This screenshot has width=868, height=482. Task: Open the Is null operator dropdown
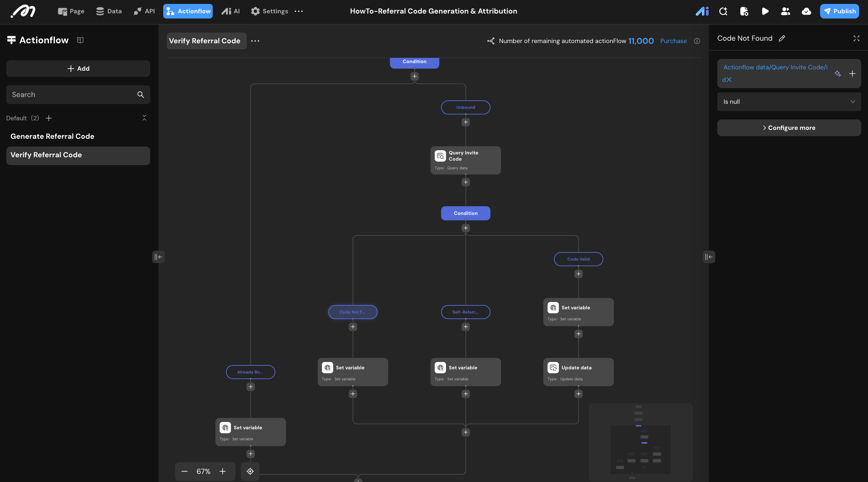[789, 102]
